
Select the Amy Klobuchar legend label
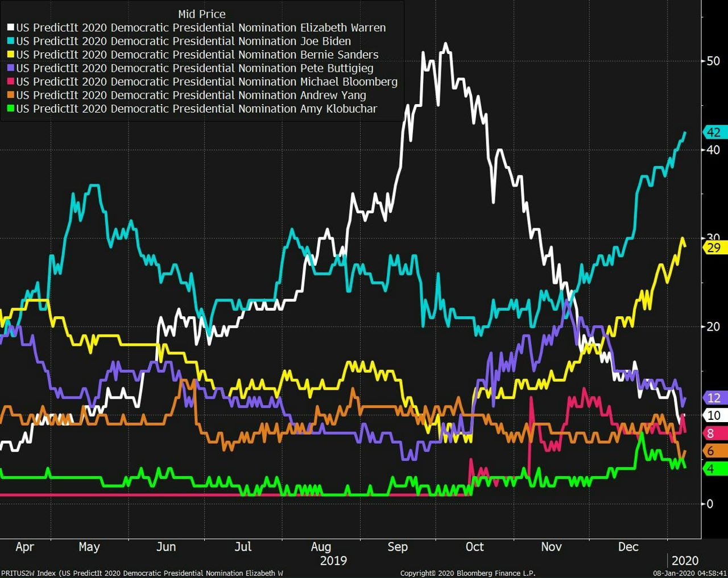[x=196, y=109]
